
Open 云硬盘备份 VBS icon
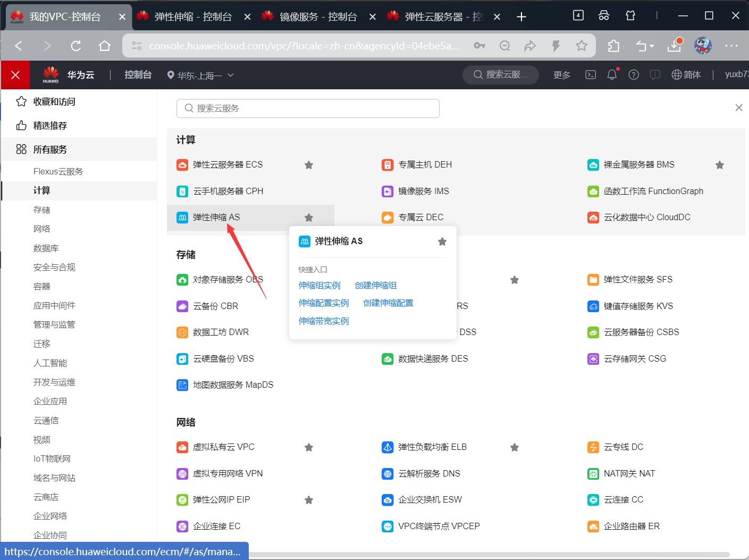(182, 359)
